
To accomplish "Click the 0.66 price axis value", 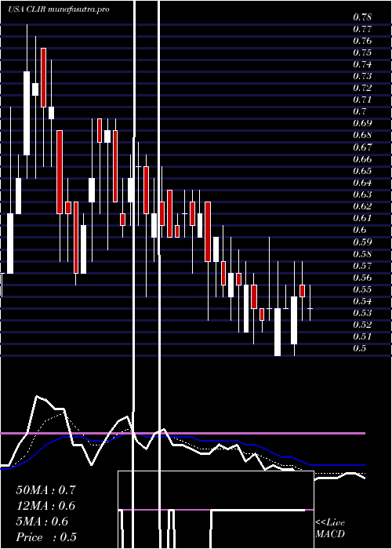I will pos(362,159).
